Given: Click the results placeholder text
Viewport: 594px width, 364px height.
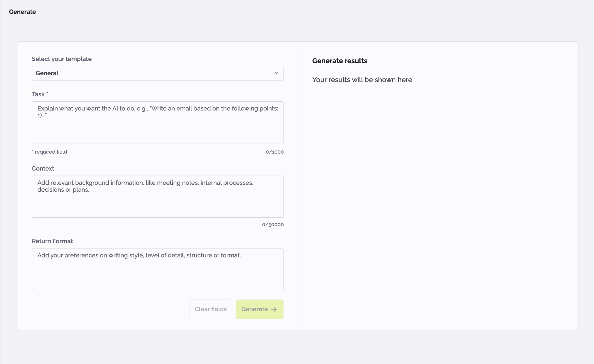Looking at the screenshot, I should tap(362, 80).
